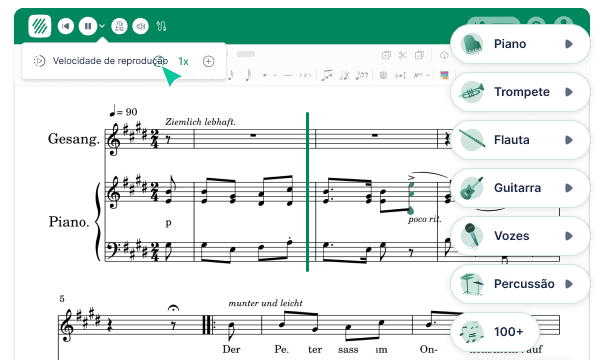Viewport: 600px width, 360px height.
Task: Click the quarter note = 90 tempo marking
Action: point(123,111)
